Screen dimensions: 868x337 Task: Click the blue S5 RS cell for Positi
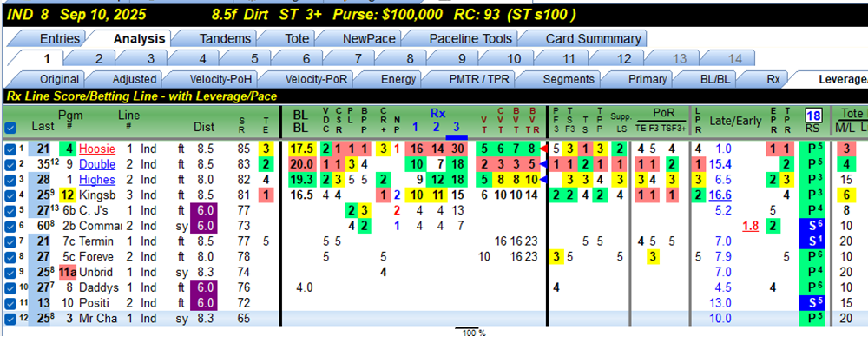pos(812,303)
